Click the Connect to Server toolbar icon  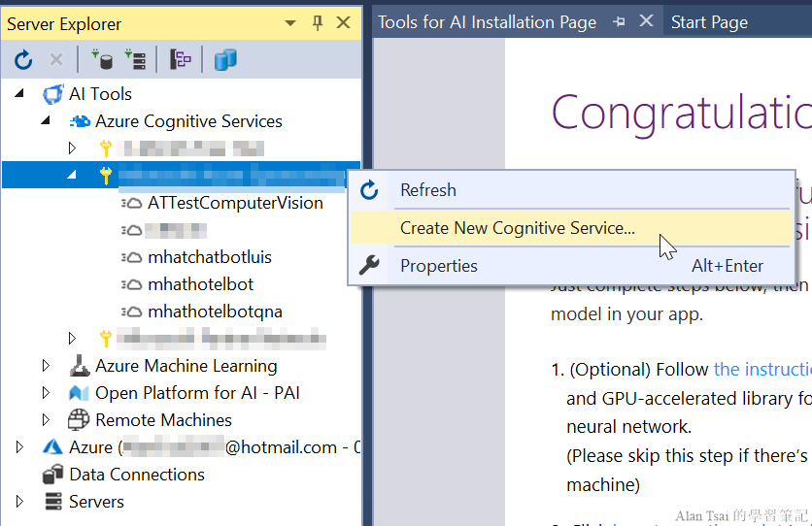click(x=136, y=59)
